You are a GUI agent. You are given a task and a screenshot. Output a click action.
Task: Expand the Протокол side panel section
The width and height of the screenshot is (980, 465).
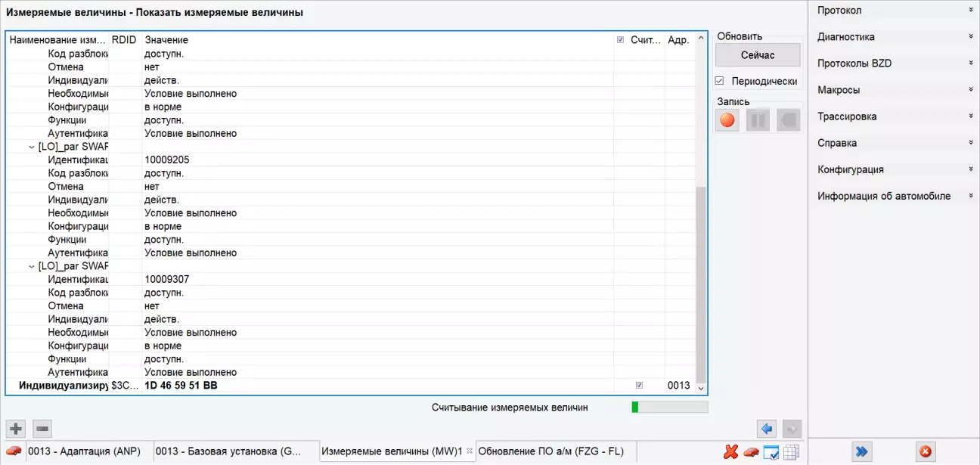894,11
